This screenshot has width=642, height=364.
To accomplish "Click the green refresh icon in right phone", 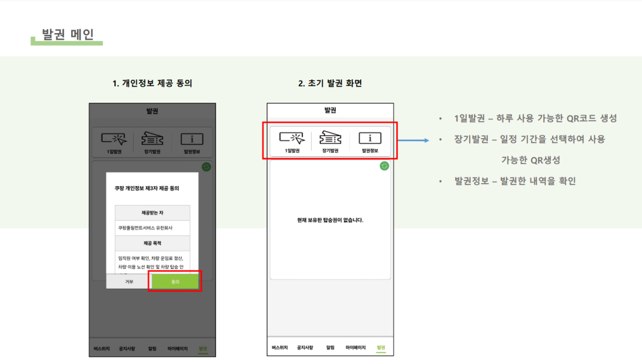I will click(384, 166).
